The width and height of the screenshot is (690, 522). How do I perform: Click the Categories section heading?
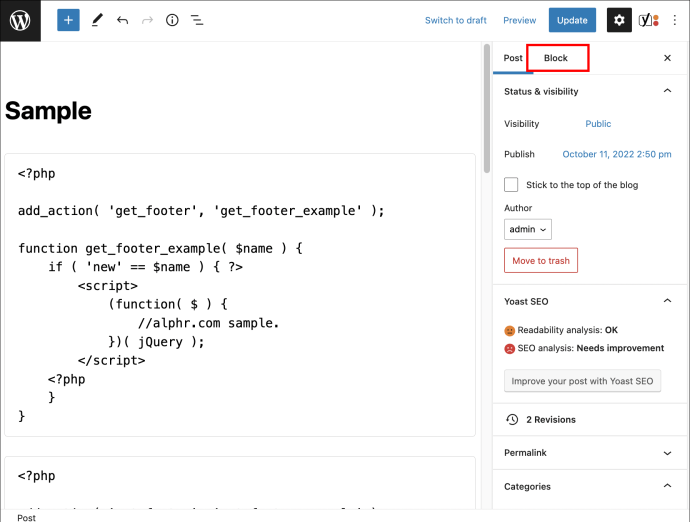pos(527,486)
